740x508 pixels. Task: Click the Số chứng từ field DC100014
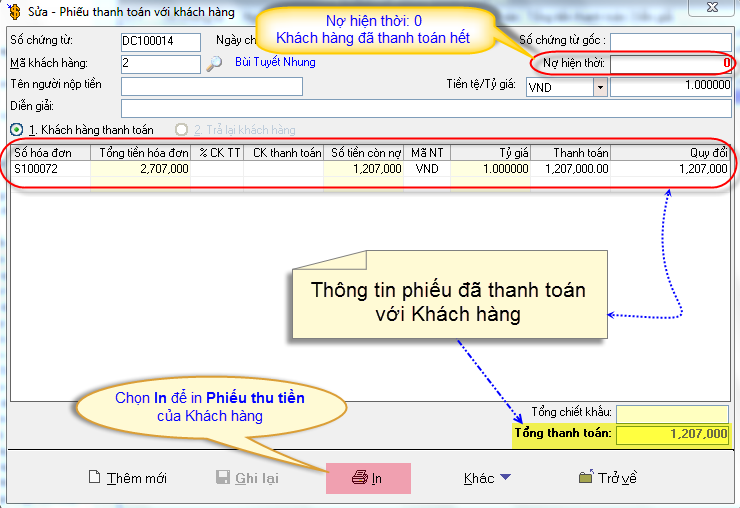click(160, 41)
